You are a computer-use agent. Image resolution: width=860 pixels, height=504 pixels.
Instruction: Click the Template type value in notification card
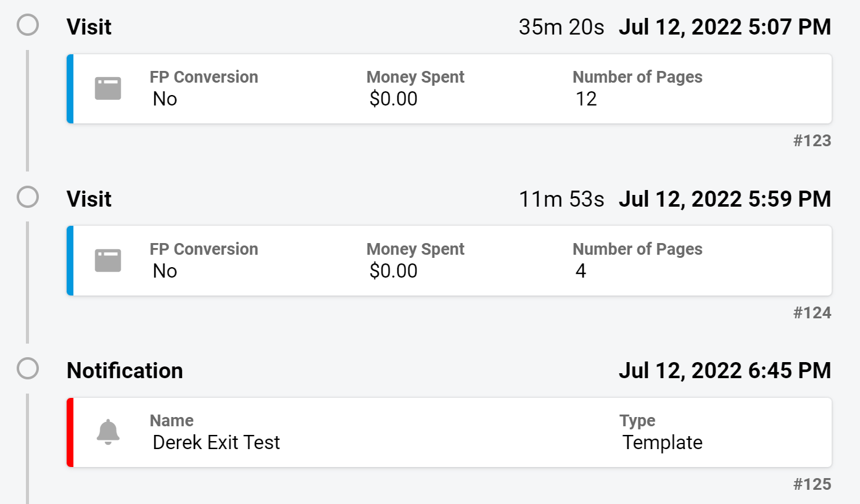[663, 442]
